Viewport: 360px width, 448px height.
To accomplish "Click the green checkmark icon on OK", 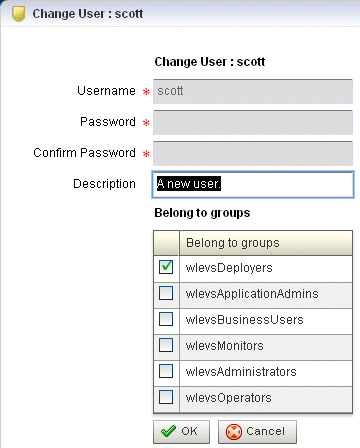I will point(168,431).
